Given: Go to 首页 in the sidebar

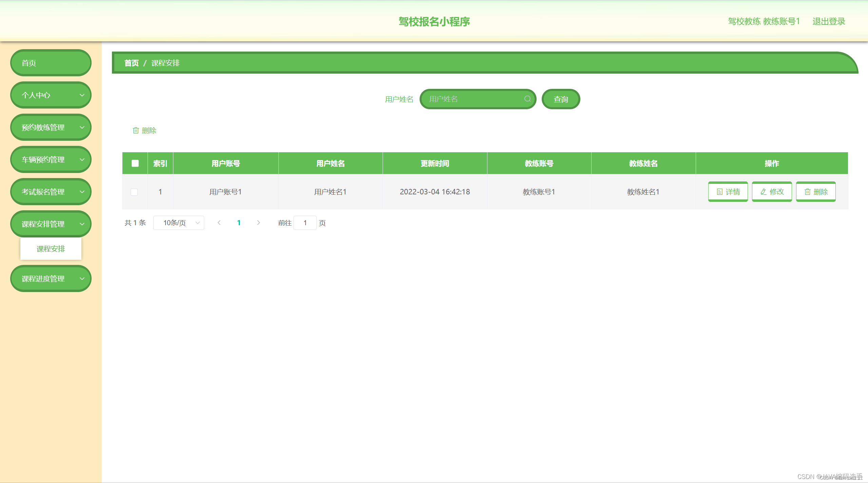Looking at the screenshot, I should pos(51,63).
